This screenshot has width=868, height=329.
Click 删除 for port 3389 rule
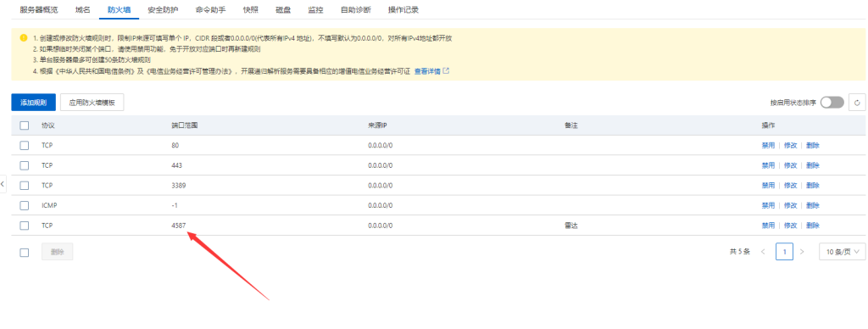tap(813, 185)
